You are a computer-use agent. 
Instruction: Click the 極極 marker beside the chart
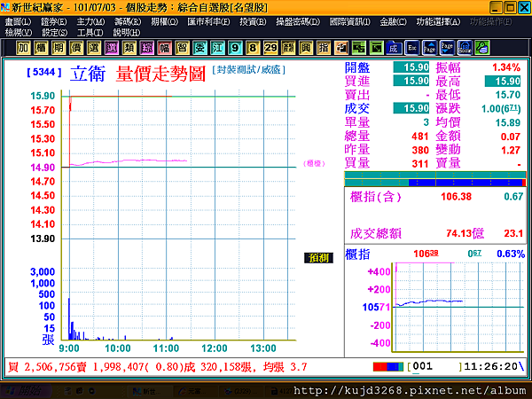click(x=314, y=163)
